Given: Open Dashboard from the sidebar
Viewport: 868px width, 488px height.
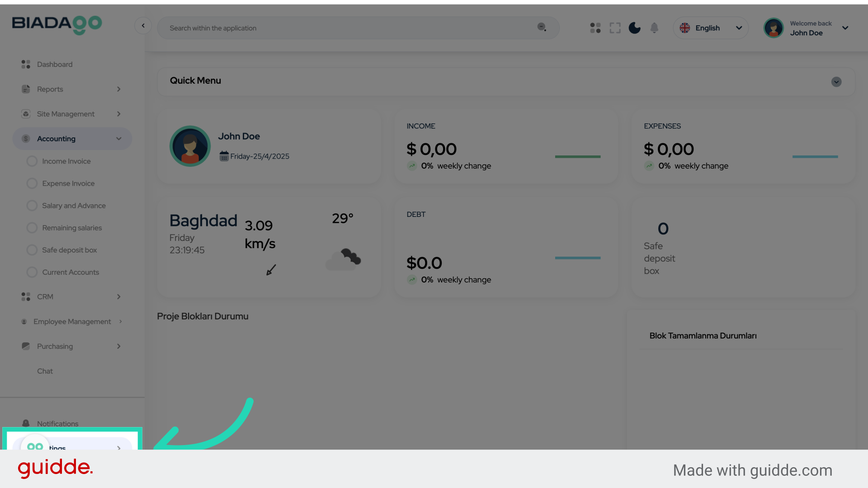Looking at the screenshot, I should [54, 64].
